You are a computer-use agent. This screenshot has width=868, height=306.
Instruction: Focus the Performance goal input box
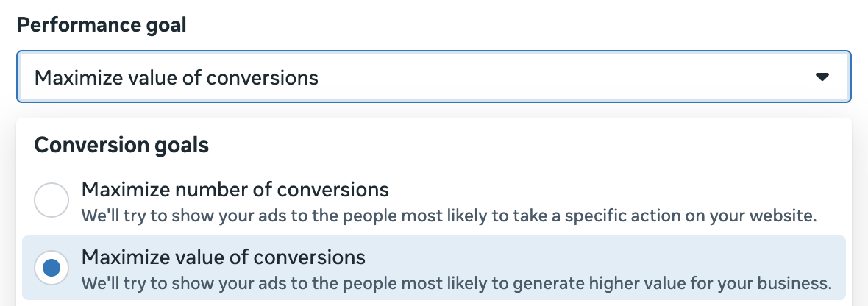coord(433,76)
